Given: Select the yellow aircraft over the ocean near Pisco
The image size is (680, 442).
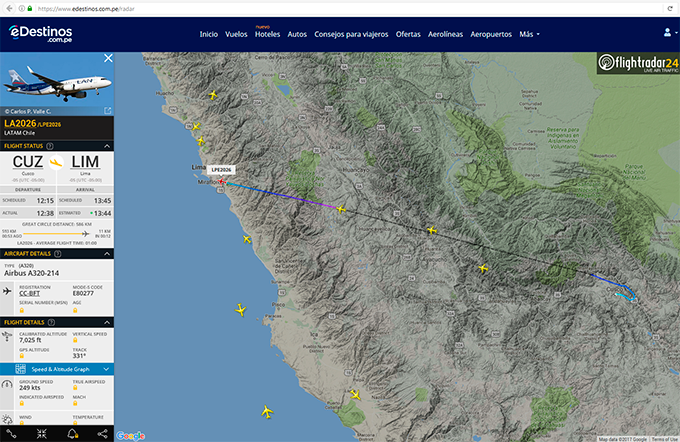Looking at the screenshot, I should tap(241, 310).
